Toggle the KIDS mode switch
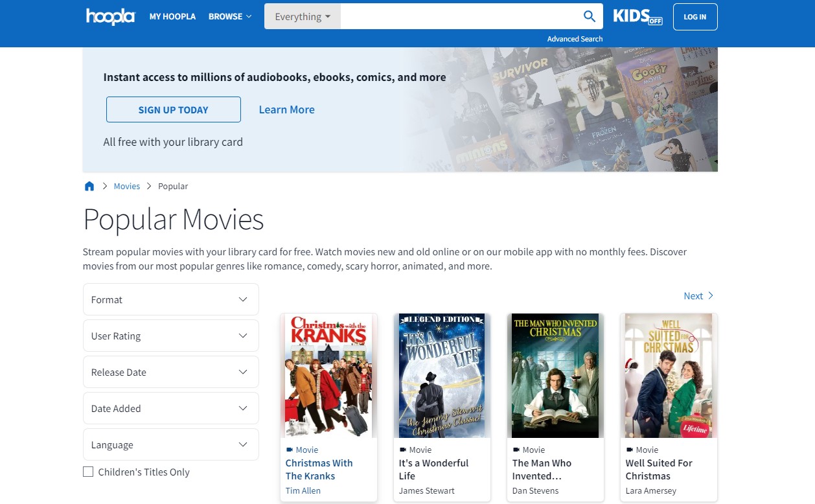815x504 pixels. [637, 16]
